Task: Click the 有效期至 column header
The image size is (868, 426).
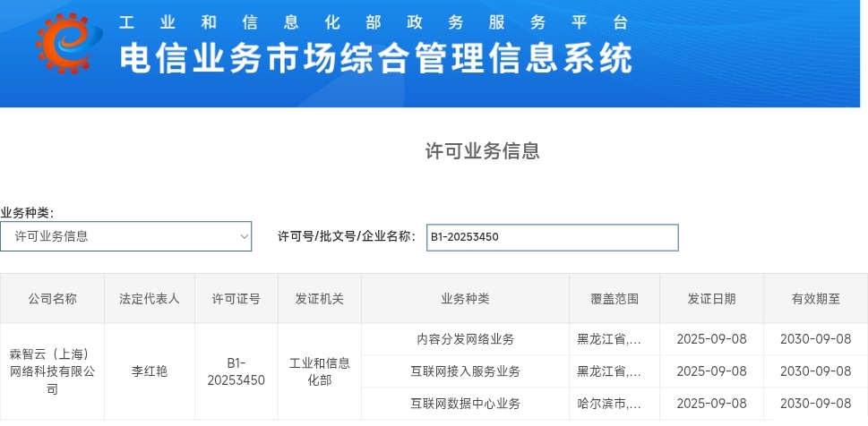Action: [x=815, y=299]
